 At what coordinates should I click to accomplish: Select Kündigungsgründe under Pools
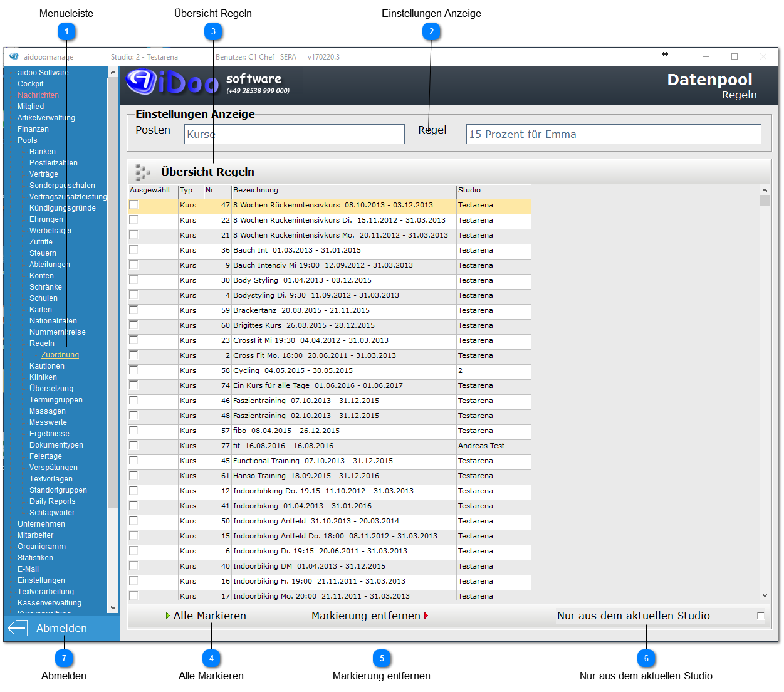[63, 208]
